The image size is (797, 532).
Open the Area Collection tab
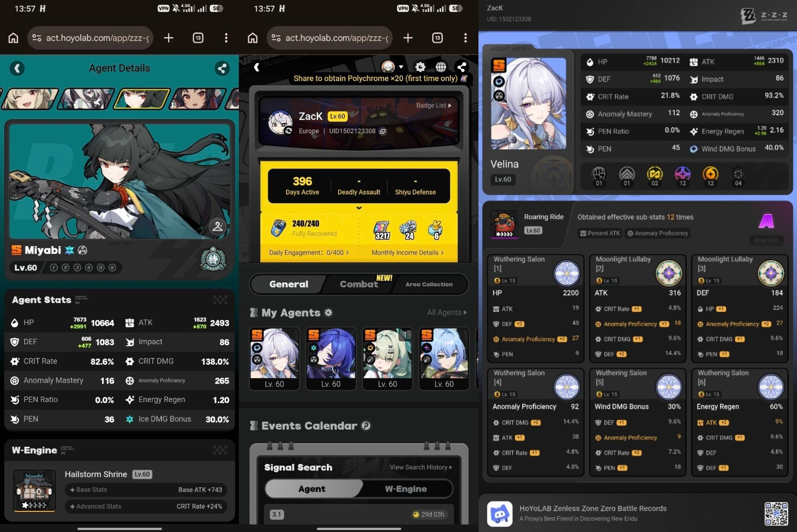pyautogui.click(x=429, y=284)
